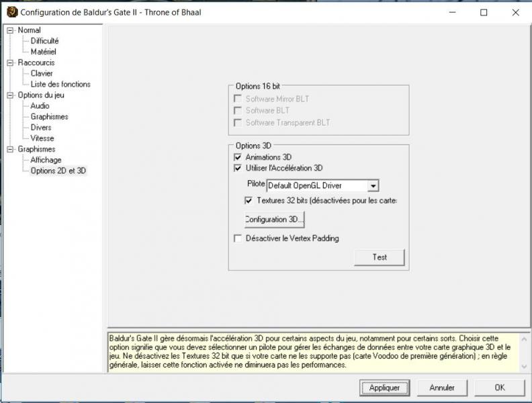Viewport: 532px width, 403px height.
Task: Open the Vitesse options page
Action: [42, 139]
